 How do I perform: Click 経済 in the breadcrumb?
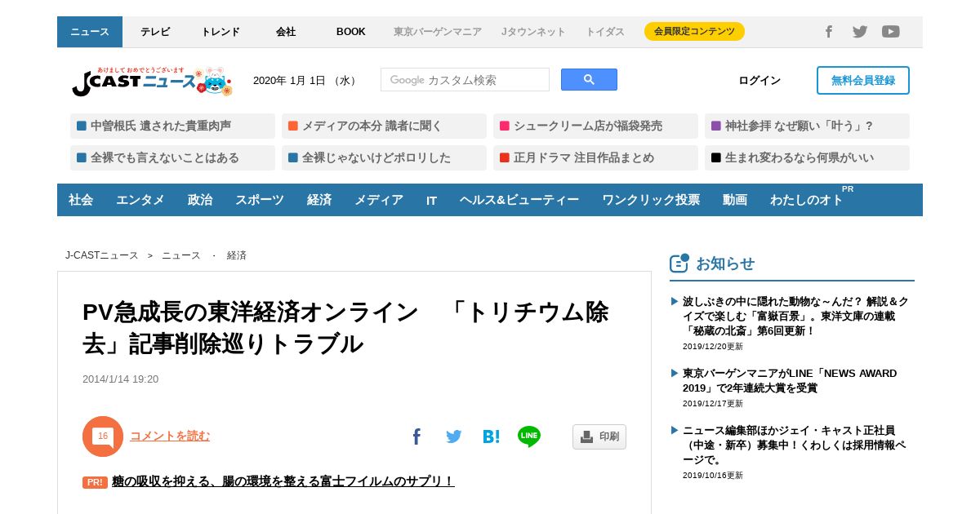[x=237, y=255]
